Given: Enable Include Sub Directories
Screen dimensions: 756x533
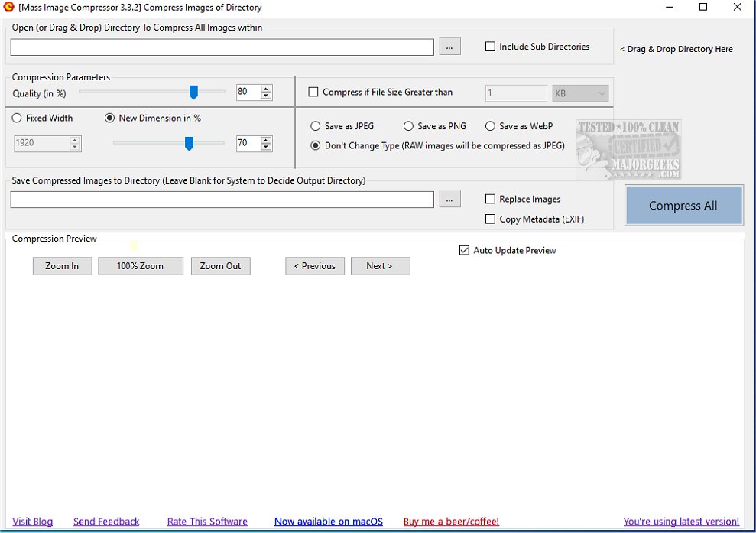Looking at the screenshot, I should (489, 46).
